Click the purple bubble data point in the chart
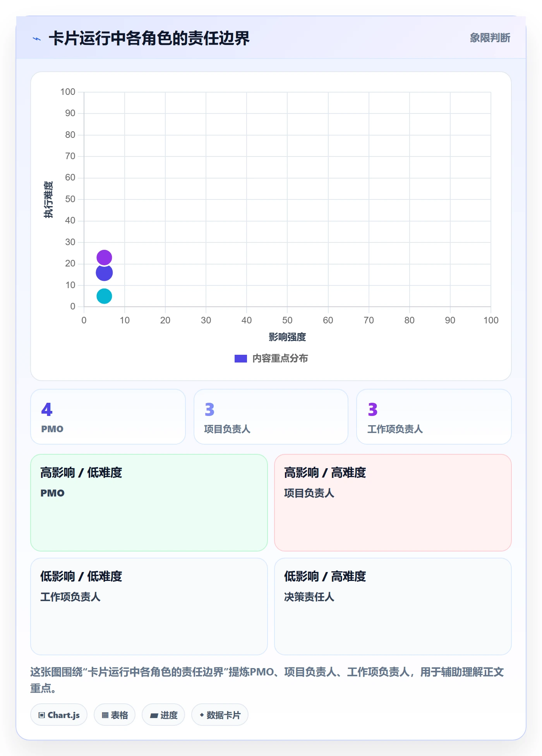 click(x=104, y=257)
